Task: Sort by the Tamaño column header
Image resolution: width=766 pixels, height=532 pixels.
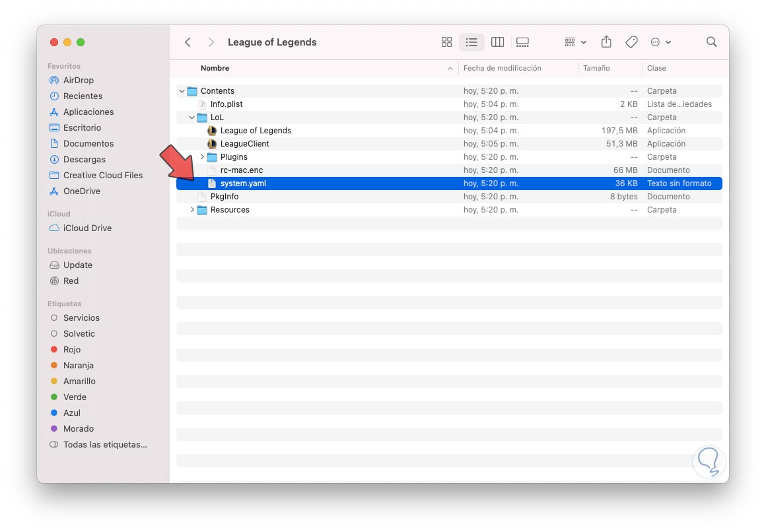Action: coord(596,69)
